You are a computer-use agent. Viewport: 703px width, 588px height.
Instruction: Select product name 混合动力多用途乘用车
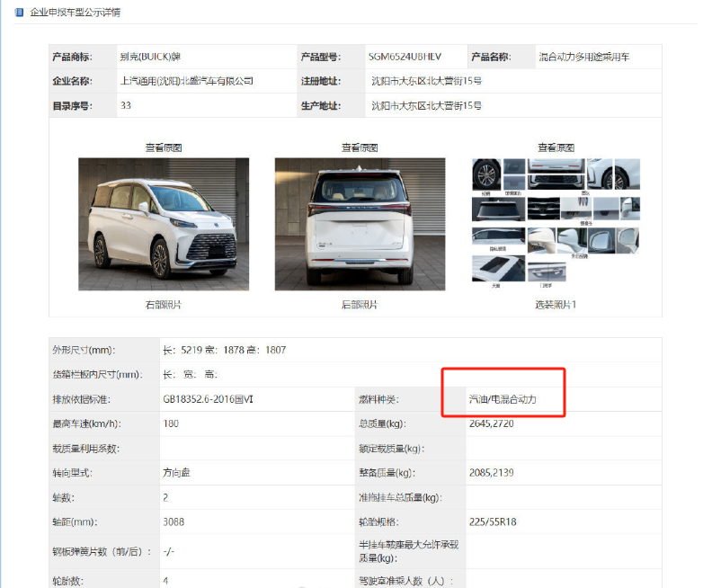point(584,57)
